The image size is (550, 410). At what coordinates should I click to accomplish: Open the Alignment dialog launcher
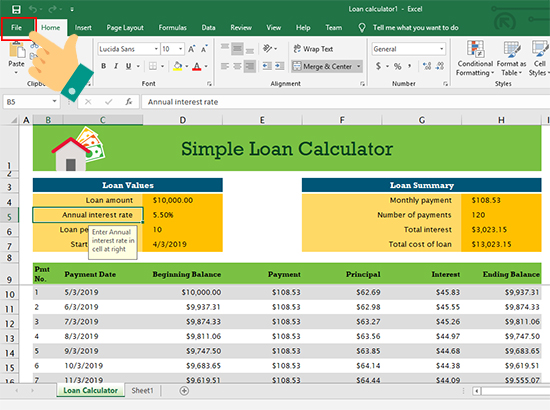[362, 83]
